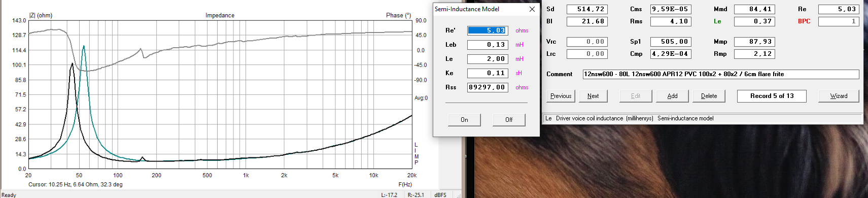Click the dBFS status bar label
This screenshot has width=868, height=198.
[x=440, y=195]
